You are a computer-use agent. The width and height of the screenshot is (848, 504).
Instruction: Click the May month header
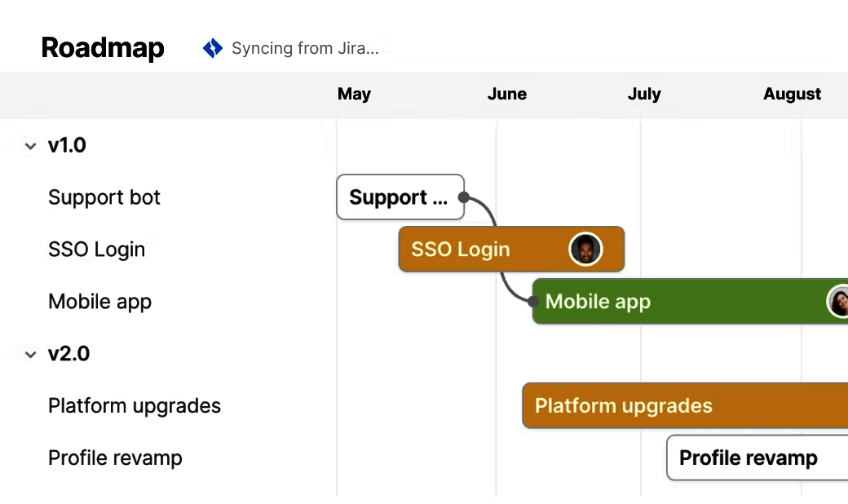(354, 94)
